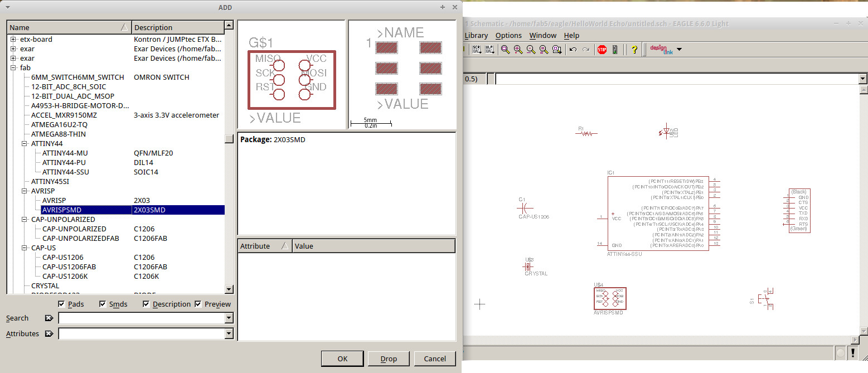Open the Library menu
Viewport: 868px width, 373px height.
click(476, 35)
